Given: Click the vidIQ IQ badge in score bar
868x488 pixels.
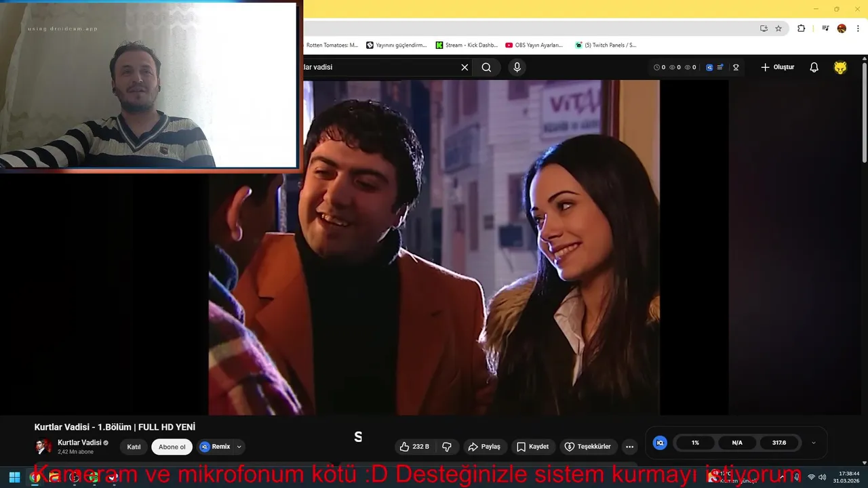Looking at the screenshot, I should coord(660,443).
